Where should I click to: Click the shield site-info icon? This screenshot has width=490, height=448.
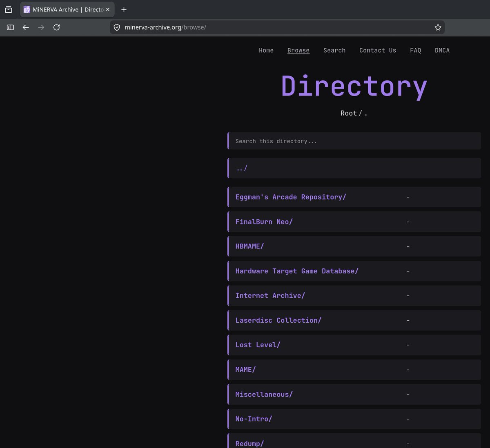click(117, 27)
